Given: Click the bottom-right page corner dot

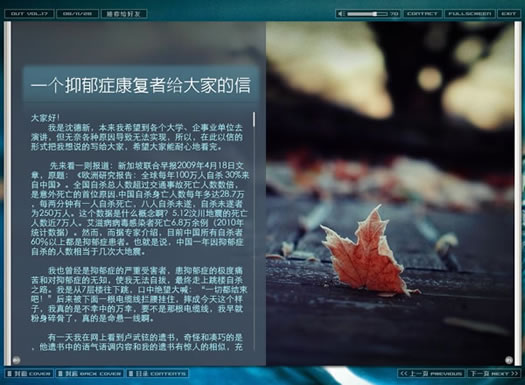Looking at the screenshot, I should click(x=509, y=360).
